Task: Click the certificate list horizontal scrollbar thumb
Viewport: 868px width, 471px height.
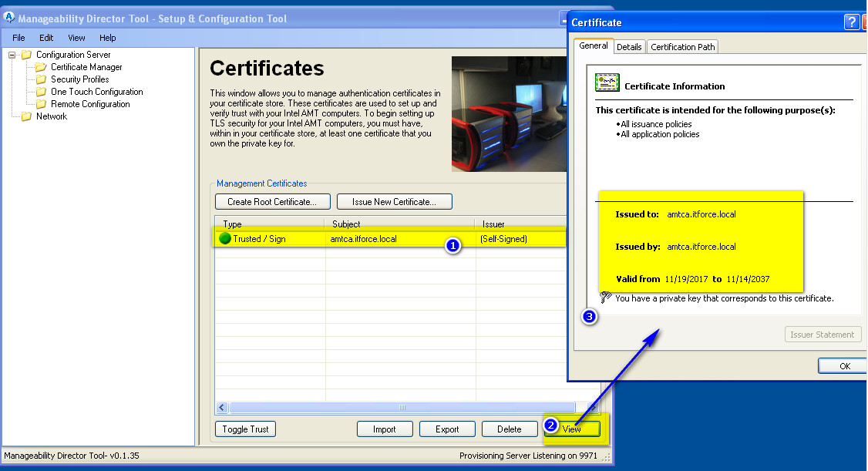Action: (x=402, y=407)
